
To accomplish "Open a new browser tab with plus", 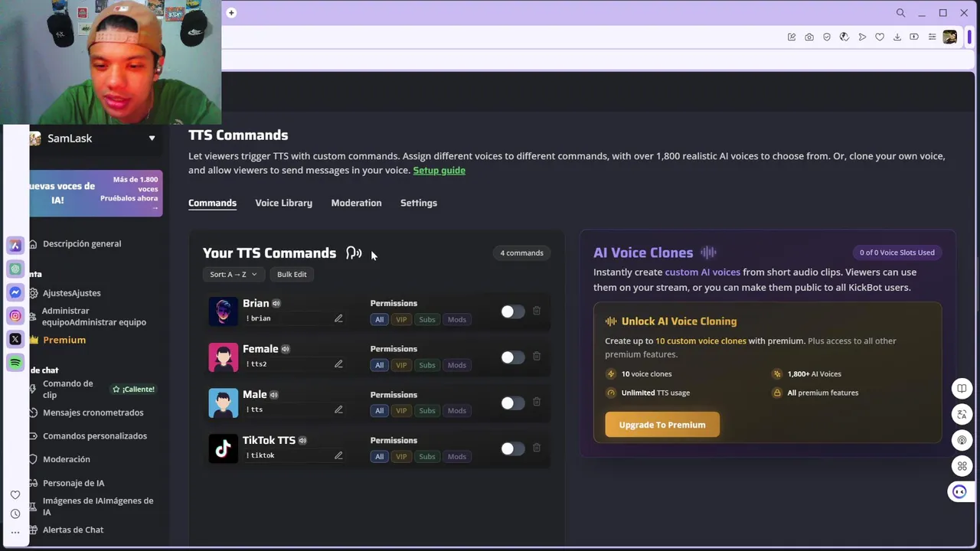I will [231, 12].
